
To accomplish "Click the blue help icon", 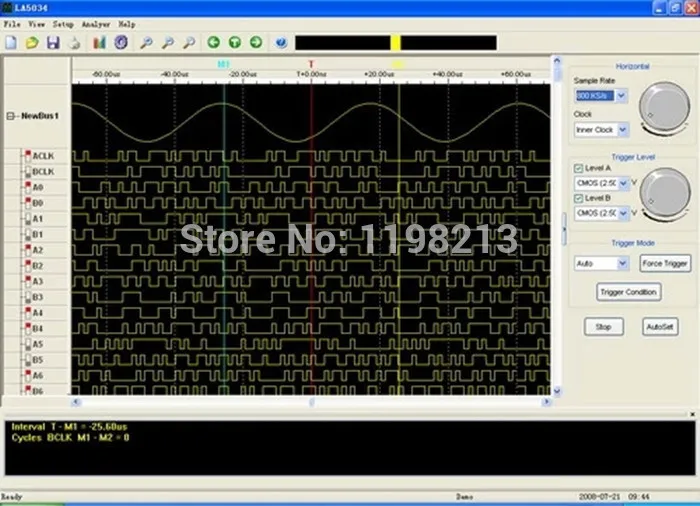I will 281,42.
